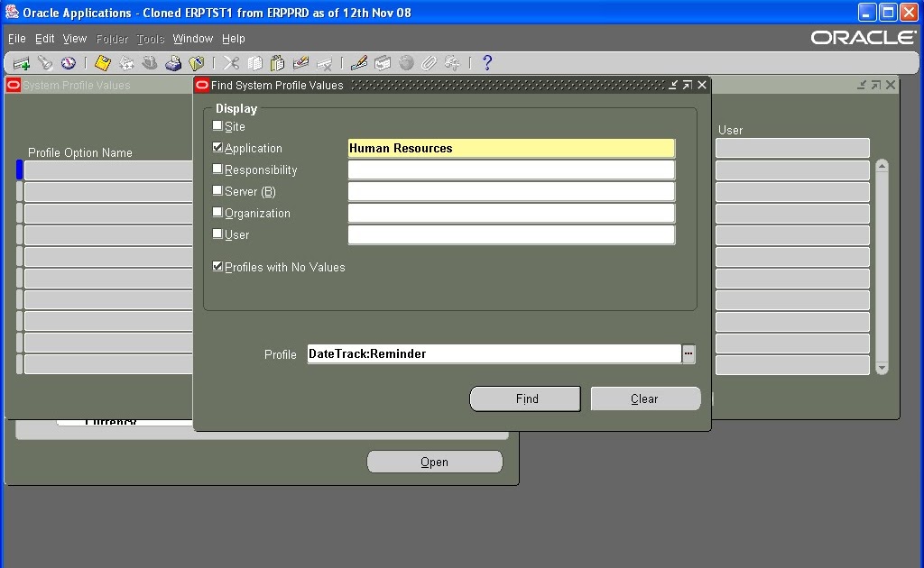
Task: Minimize the Find System Profile Values dialog
Action: tap(673, 86)
